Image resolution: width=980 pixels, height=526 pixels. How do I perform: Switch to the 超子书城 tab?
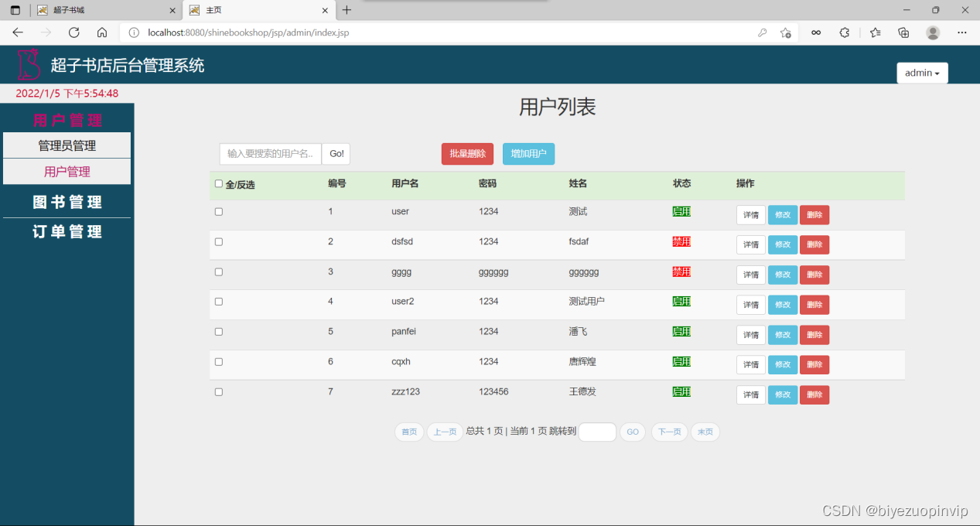click(x=106, y=11)
